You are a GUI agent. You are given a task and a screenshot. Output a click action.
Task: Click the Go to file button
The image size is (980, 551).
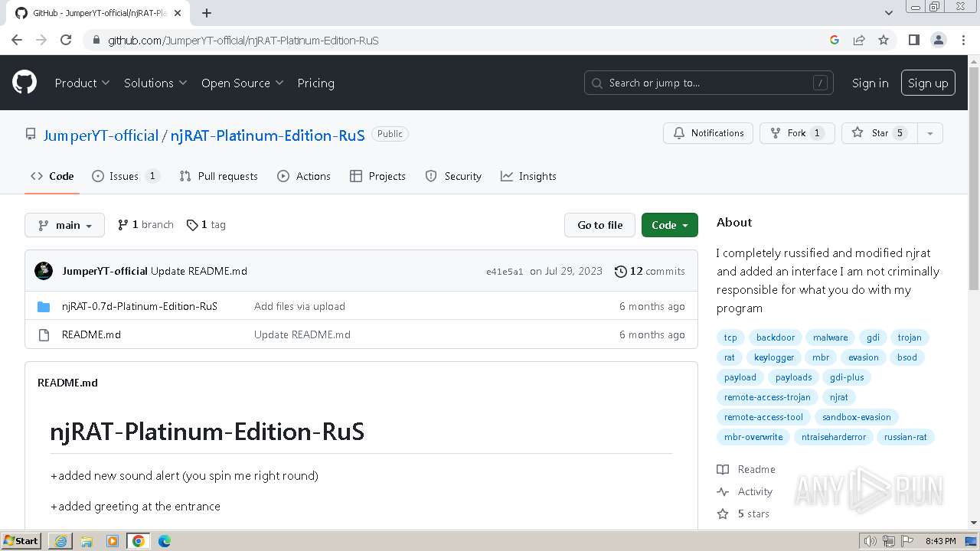(600, 225)
